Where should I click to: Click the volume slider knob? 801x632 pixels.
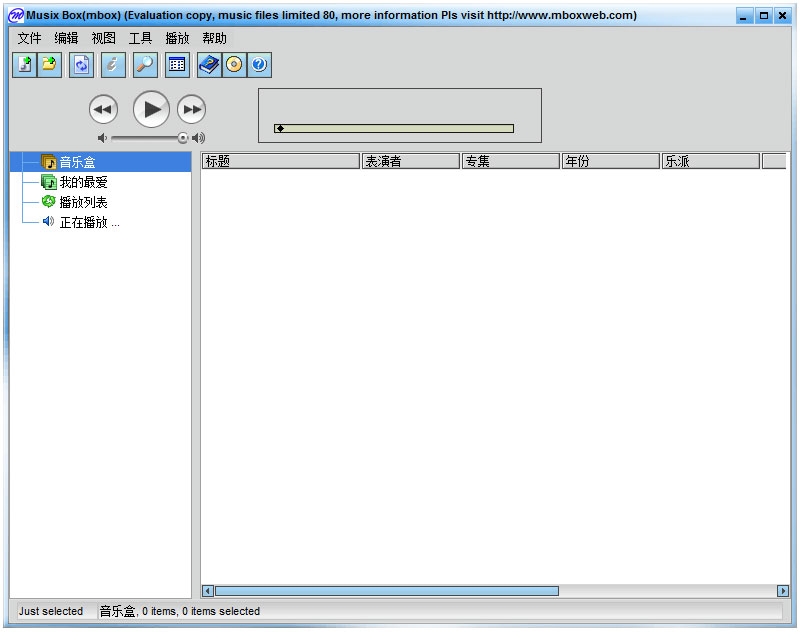tap(183, 138)
